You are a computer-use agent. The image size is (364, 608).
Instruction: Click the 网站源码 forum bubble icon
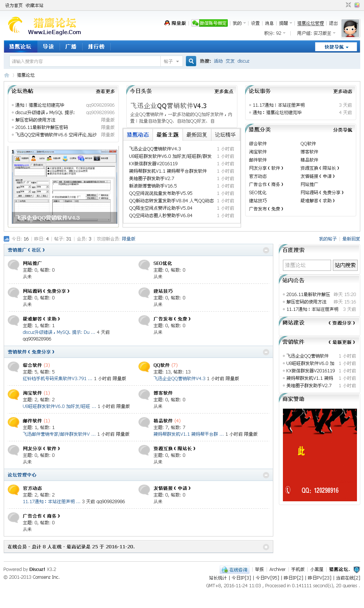point(14,292)
